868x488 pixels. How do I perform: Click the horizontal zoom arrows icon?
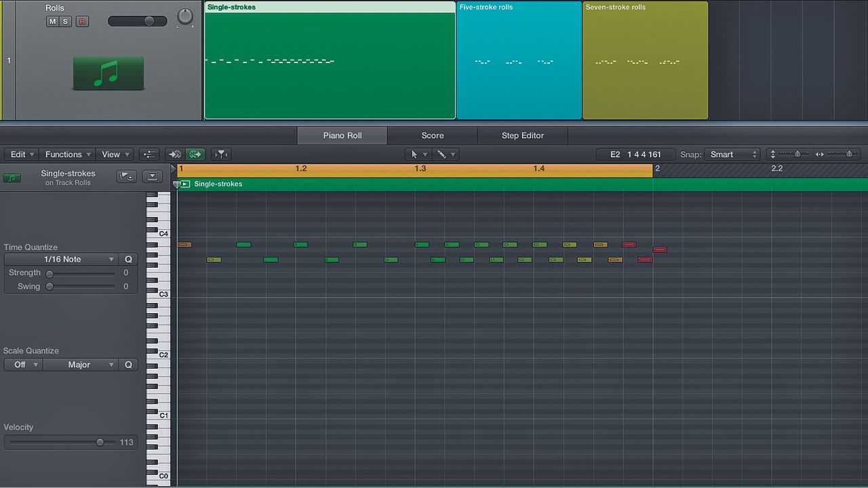tap(819, 155)
